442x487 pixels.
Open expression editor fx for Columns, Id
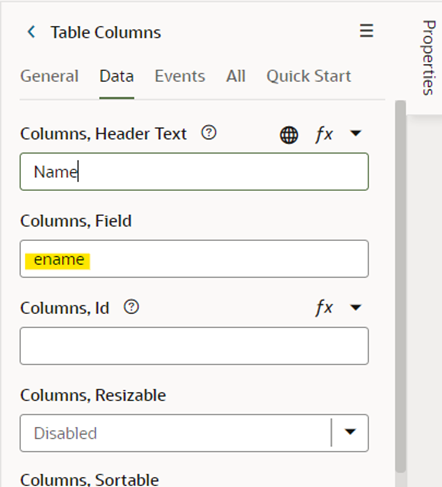click(324, 307)
